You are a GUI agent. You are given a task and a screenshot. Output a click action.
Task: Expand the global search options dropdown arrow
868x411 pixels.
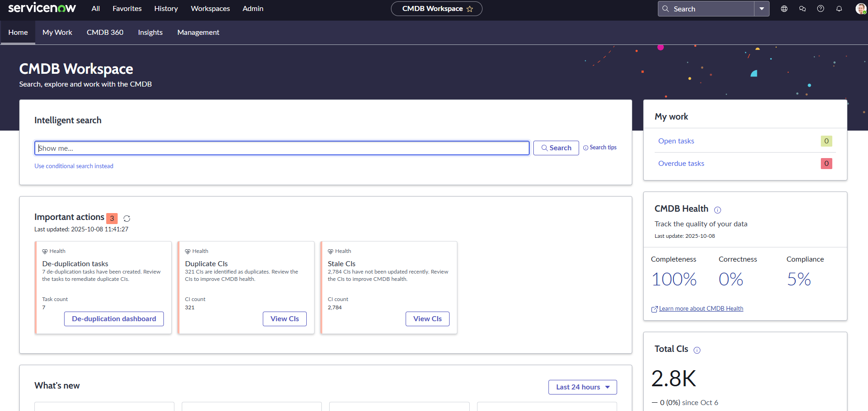coord(762,9)
